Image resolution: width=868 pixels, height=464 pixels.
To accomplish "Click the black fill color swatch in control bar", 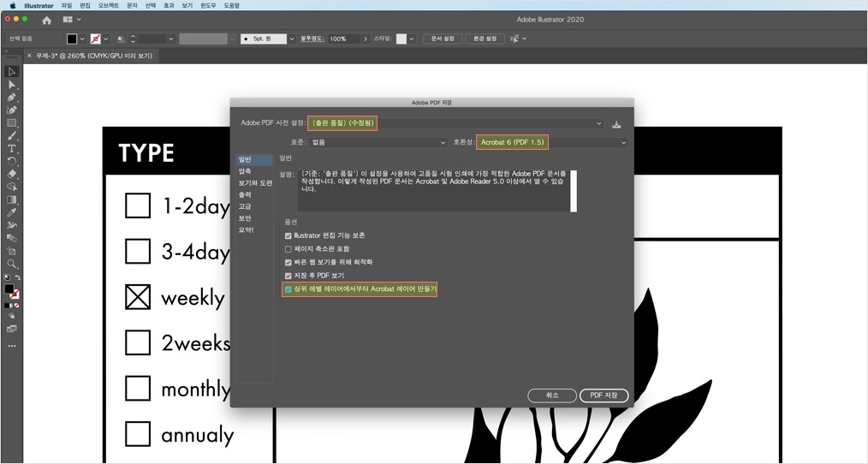I will [x=72, y=39].
